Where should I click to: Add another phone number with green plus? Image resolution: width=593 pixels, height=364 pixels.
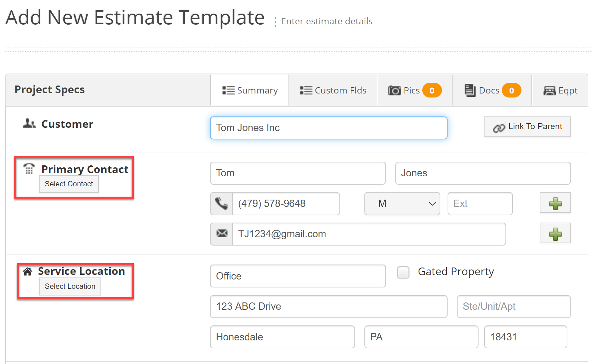[555, 203]
